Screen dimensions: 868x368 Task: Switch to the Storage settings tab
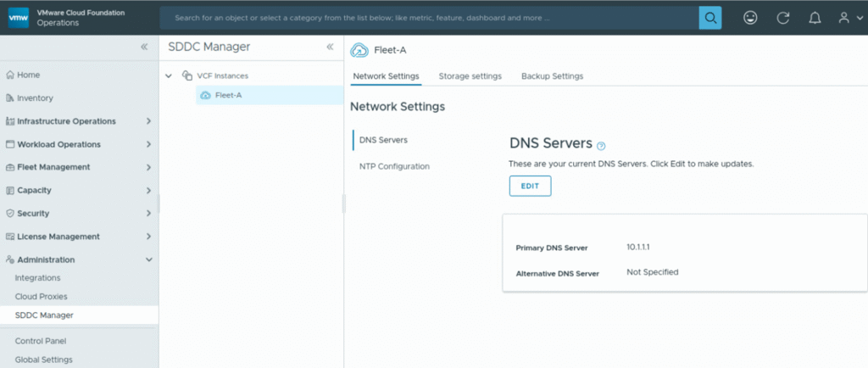point(470,76)
